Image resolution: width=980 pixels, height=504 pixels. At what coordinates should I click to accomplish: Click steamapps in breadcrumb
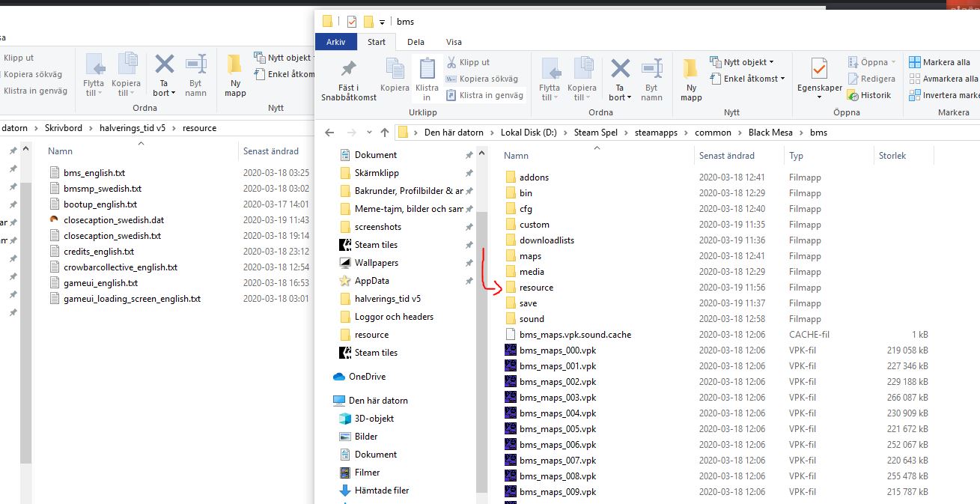(657, 133)
